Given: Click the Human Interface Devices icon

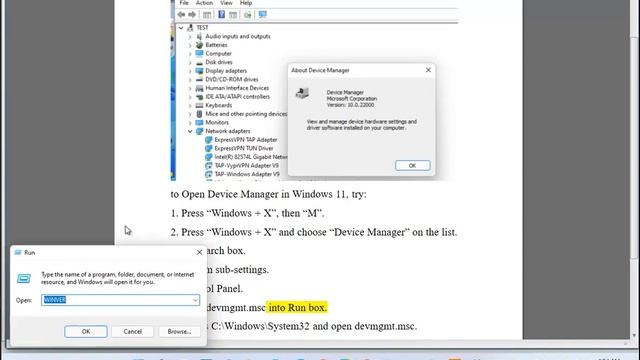Looking at the screenshot, I should coord(199,88).
